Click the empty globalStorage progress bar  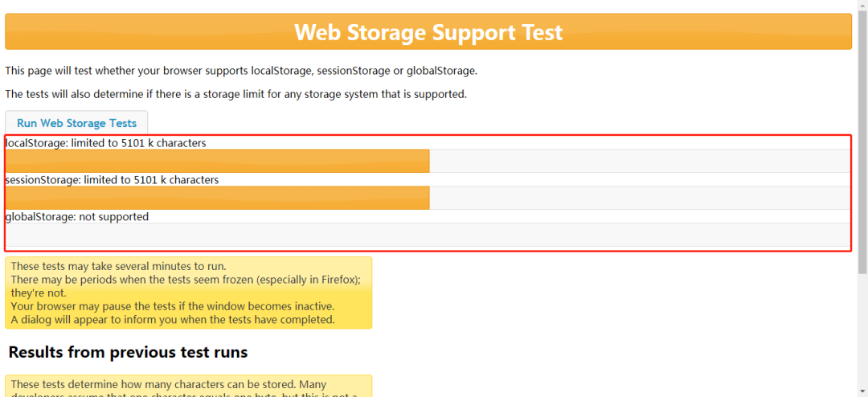426,235
